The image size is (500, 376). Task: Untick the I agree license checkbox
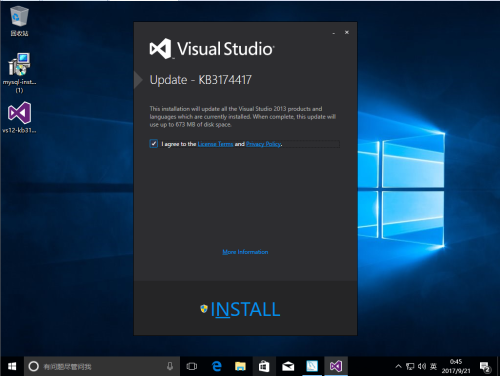(x=154, y=144)
